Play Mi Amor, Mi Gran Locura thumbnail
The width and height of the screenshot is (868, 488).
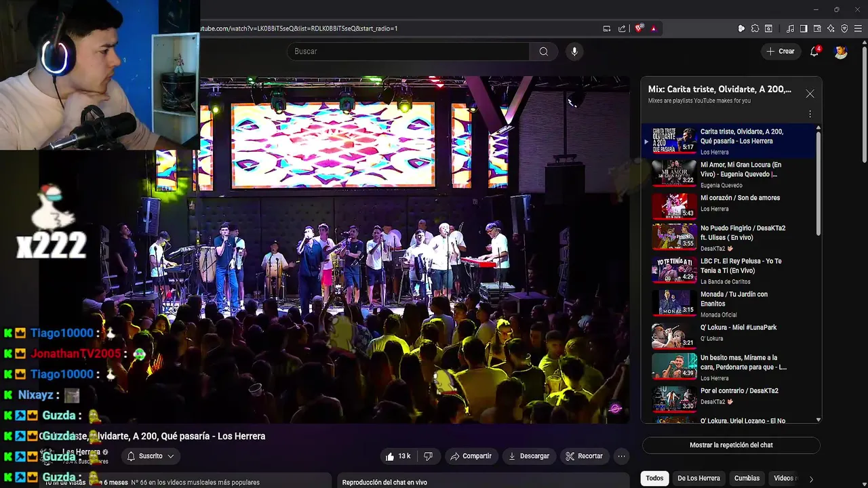click(674, 173)
